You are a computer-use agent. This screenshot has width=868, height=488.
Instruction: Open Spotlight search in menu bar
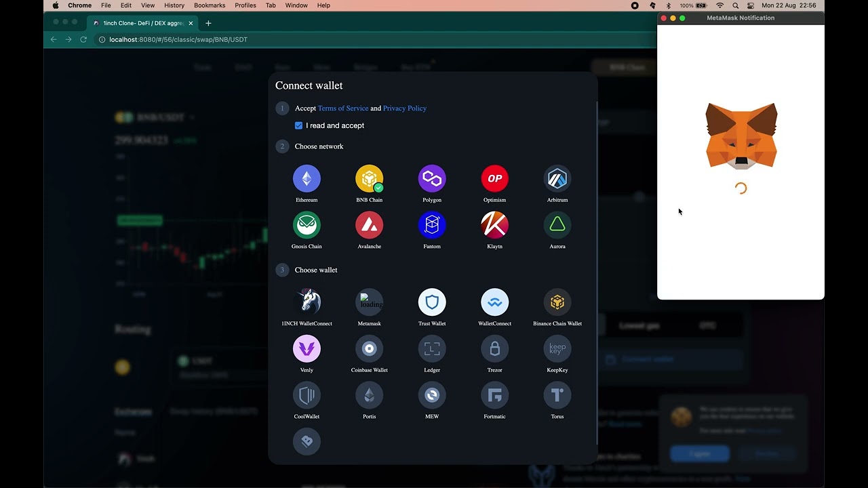(736, 5)
